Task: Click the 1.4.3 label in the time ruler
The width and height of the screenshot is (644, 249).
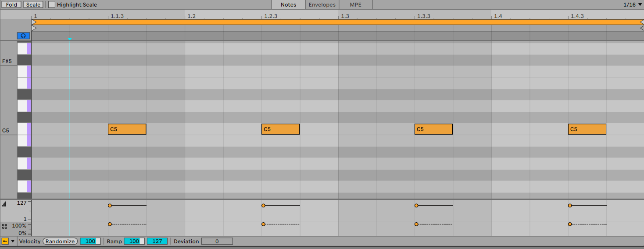Action: coord(577,16)
